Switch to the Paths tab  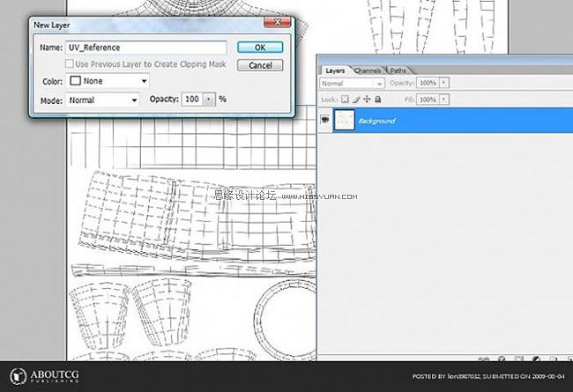(398, 70)
